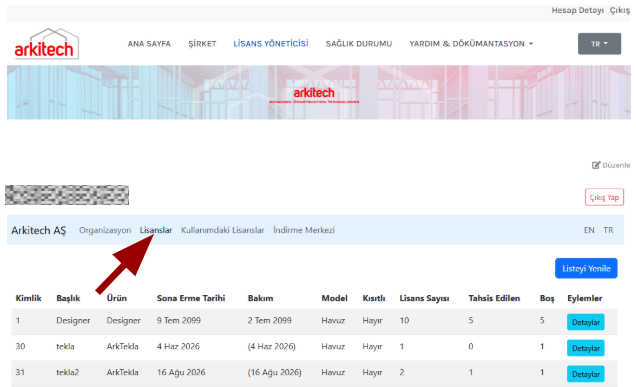Expand Yardım & Dökümantasyon menu
Viewport: 636px width, 387px height.
[x=471, y=44]
